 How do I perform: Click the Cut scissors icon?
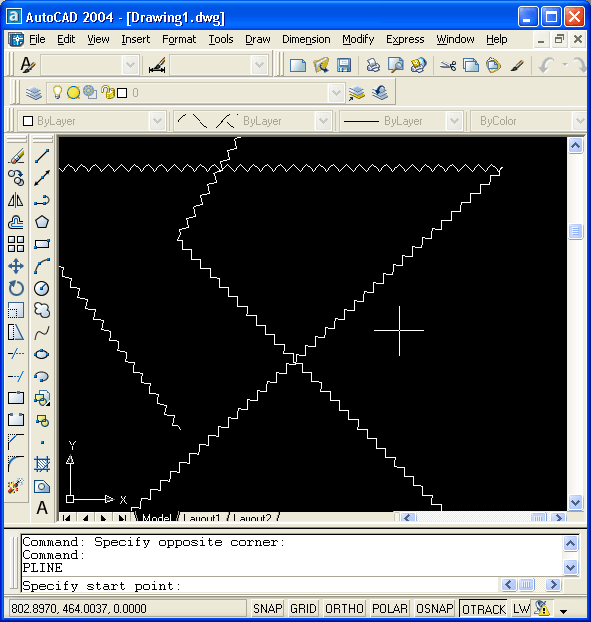pos(448,65)
